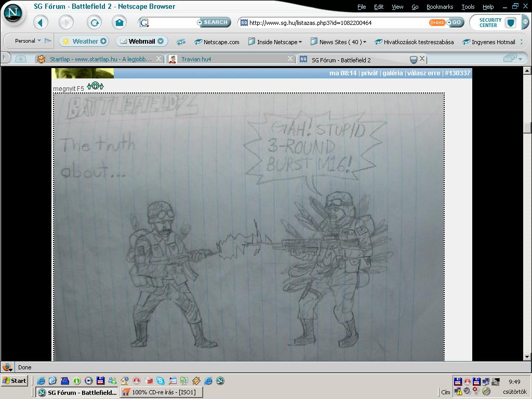Open the Security Center shield icon

(x=510, y=23)
